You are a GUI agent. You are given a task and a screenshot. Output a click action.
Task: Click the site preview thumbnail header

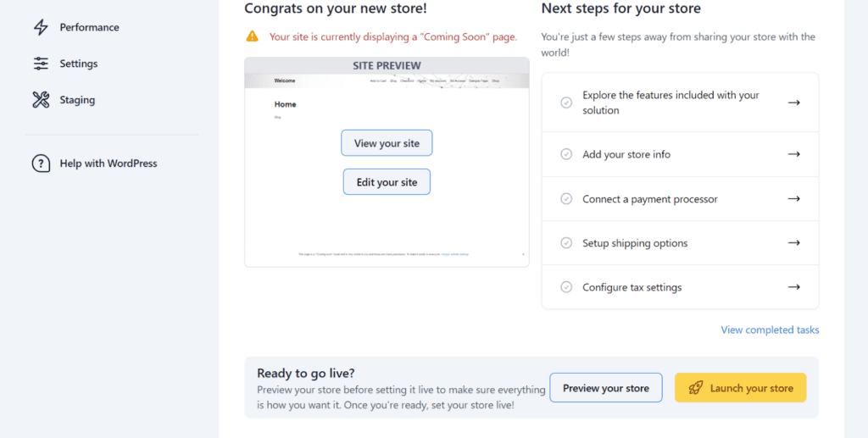click(x=387, y=66)
